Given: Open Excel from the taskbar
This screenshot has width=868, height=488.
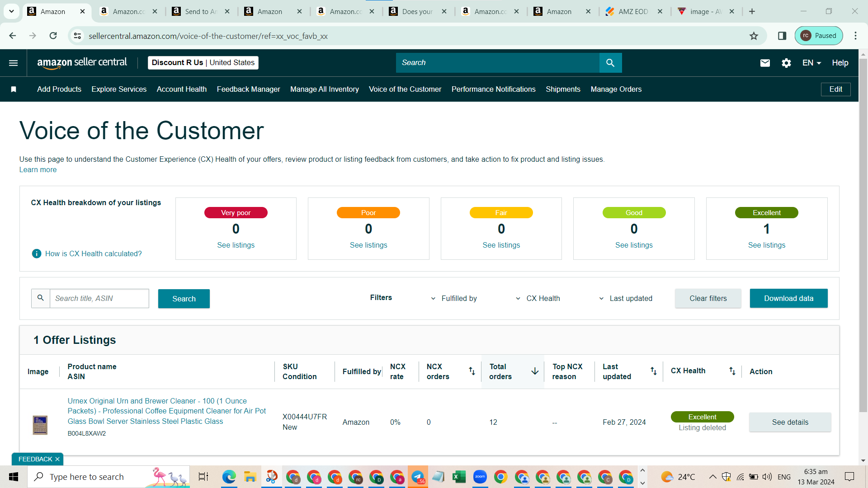Looking at the screenshot, I should (459, 477).
